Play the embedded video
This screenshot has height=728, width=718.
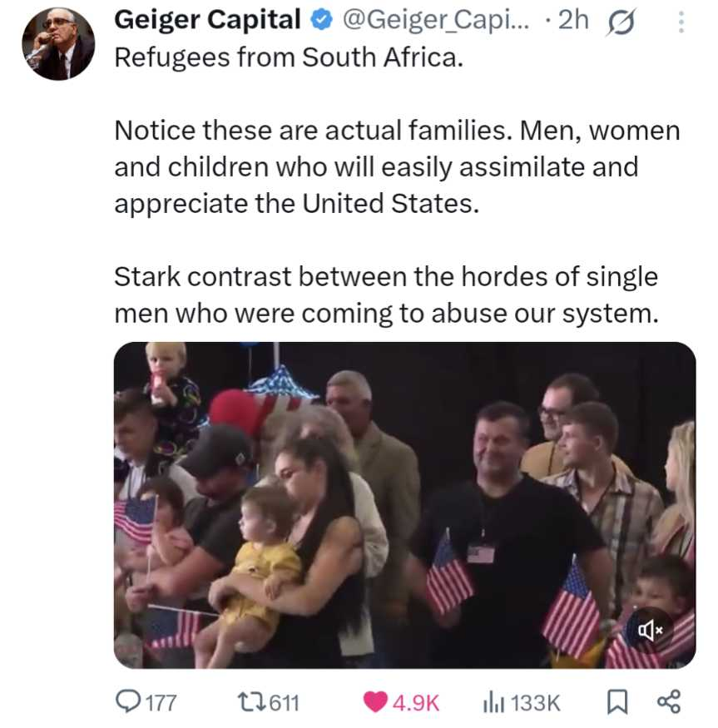pyautogui.click(x=404, y=505)
